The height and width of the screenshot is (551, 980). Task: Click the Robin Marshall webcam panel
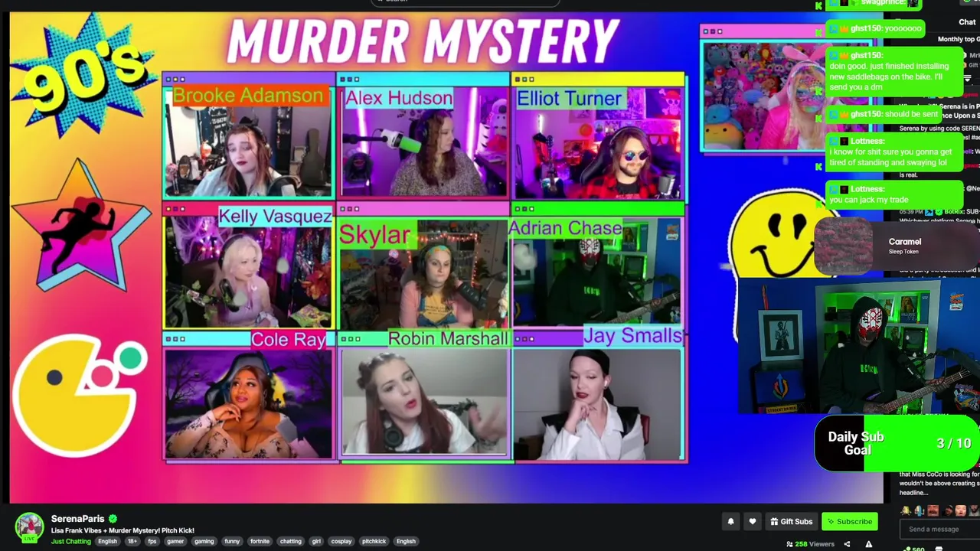[423, 397]
